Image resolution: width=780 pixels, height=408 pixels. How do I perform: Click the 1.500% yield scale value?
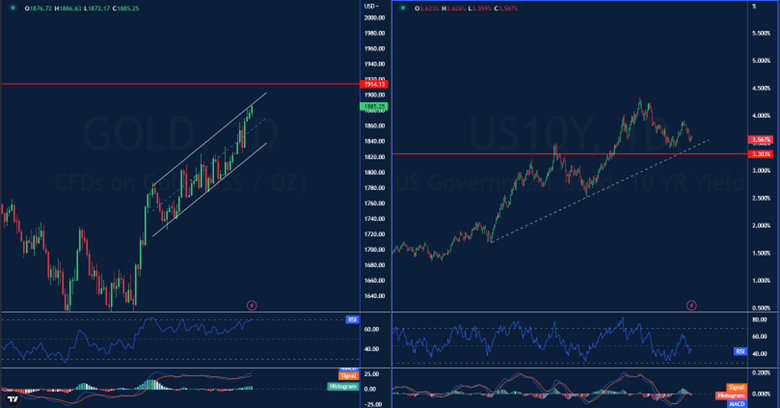761,253
